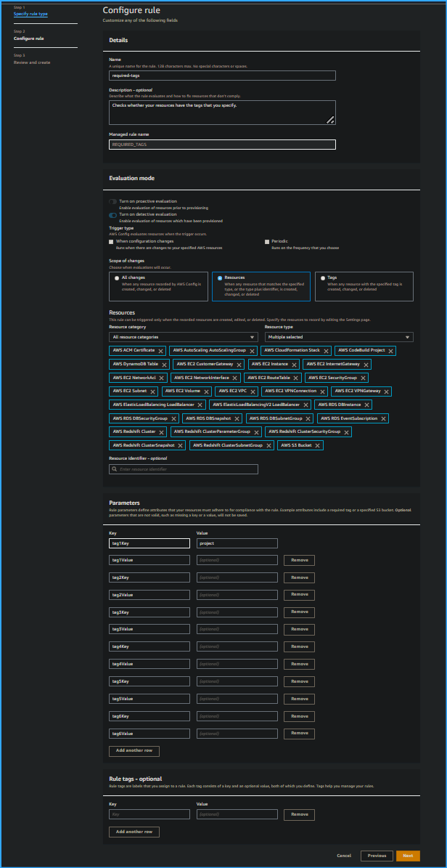Remove the Redshift ClusterSubnetGroup chip
The height and width of the screenshot is (868, 447).
point(269,446)
